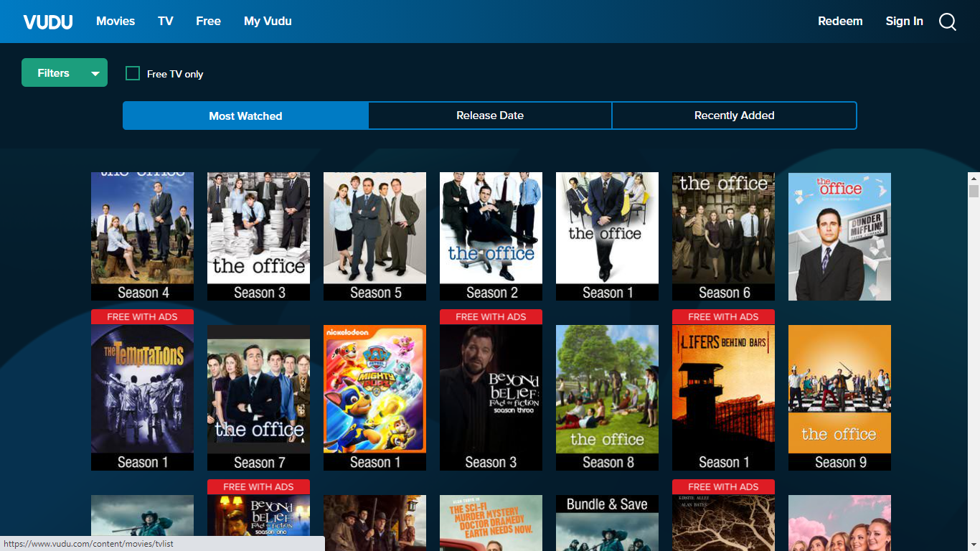Click the 'Free TV only' label text
The width and height of the screenshot is (980, 551).
(x=175, y=74)
